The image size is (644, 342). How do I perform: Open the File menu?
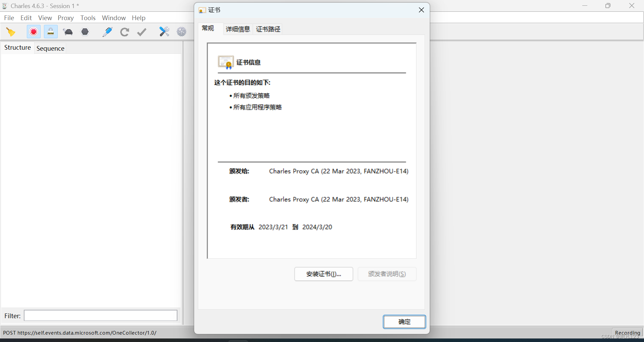pyautogui.click(x=9, y=18)
